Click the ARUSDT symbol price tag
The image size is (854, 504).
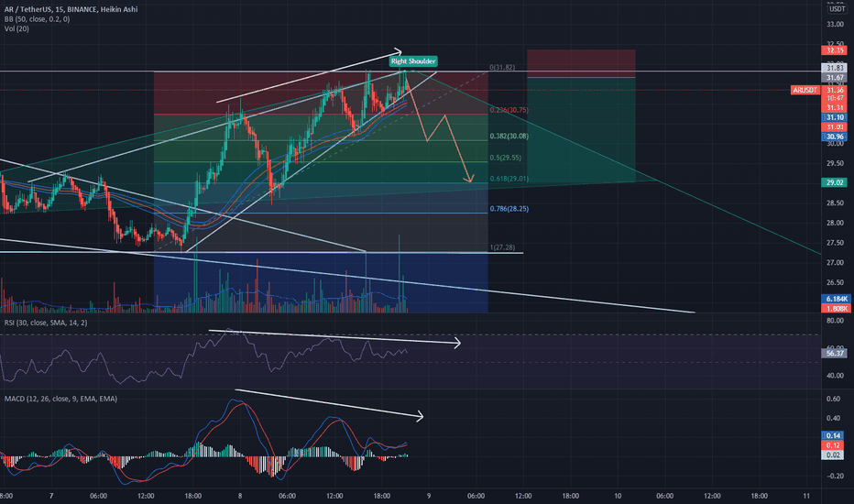coord(805,90)
